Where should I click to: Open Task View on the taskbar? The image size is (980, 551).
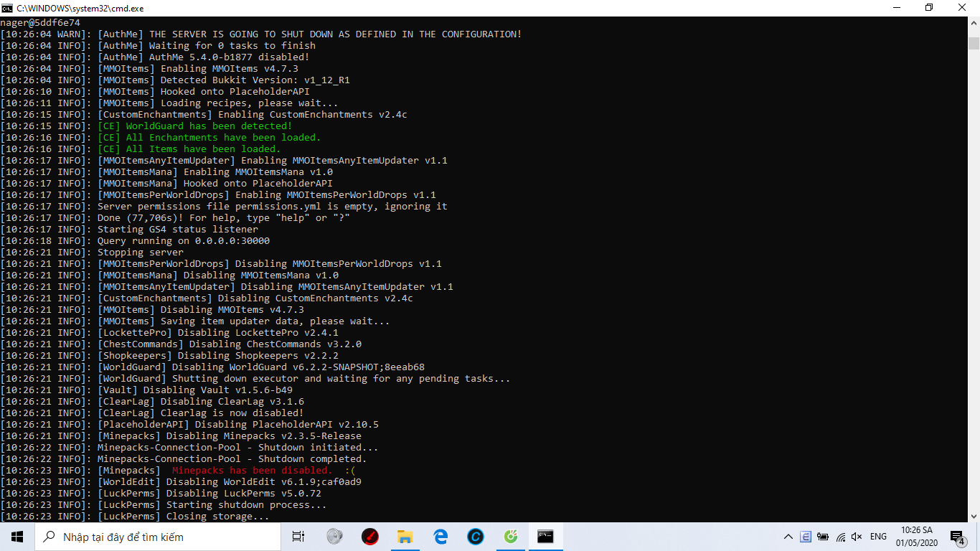(x=298, y=537)
